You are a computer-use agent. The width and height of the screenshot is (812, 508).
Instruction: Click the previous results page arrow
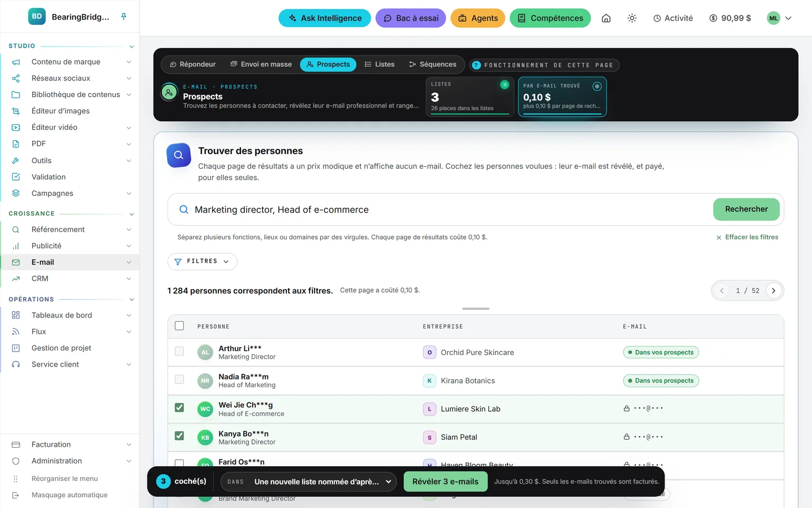(x=722, y=291)
